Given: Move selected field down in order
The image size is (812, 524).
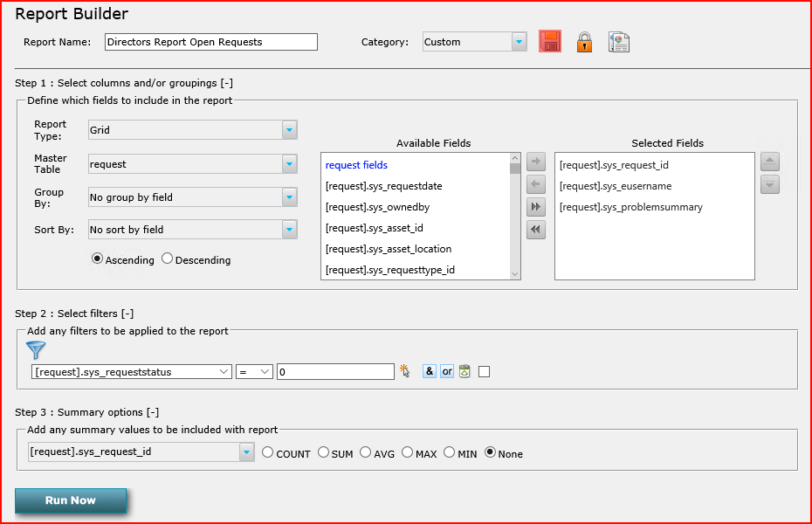Looking at the screenshot, I should pyautogui.click(x=770, y=184).
